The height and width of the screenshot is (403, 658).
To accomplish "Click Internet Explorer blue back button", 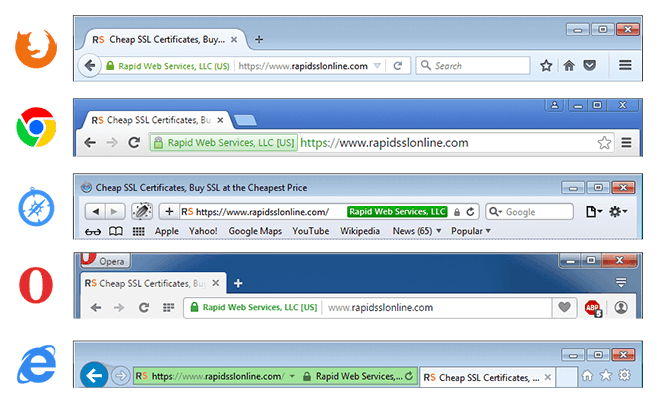I will pos(94,375).
